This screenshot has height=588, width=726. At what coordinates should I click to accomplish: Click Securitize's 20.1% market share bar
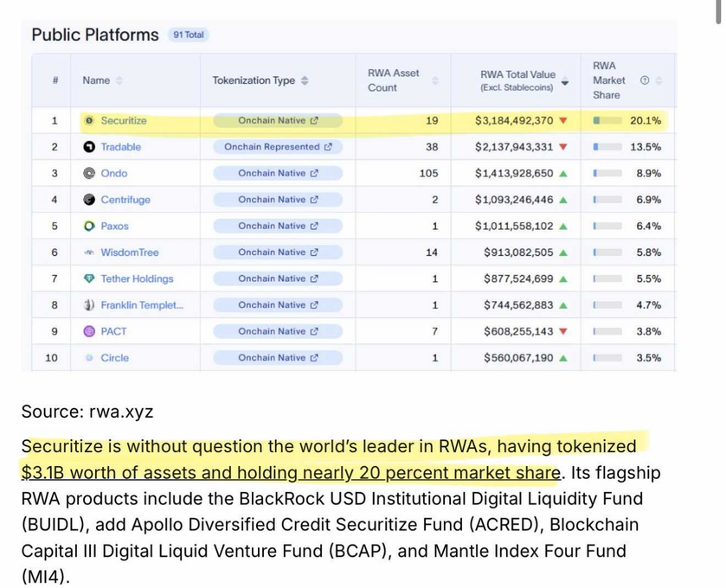607,121
